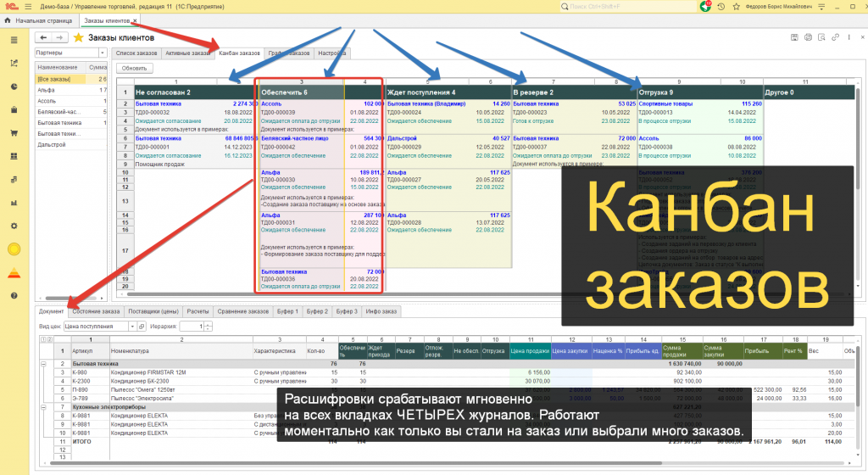Open the Буфер 2 tab

317,311
